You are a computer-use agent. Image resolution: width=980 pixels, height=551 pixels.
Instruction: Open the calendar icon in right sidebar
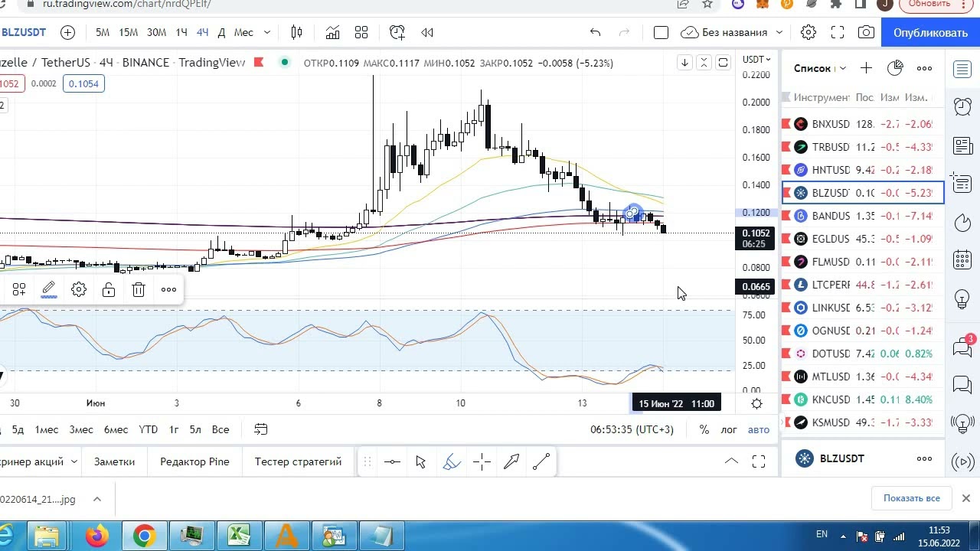click(x=962, y=260)
